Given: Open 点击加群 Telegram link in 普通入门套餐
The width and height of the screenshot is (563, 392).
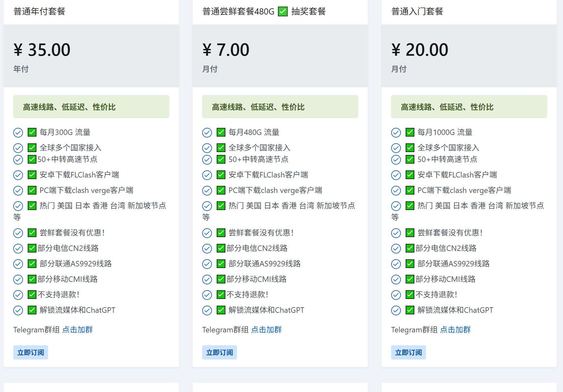Looking at the screenshot, I should pyautogui.click(x=455, y=330).
